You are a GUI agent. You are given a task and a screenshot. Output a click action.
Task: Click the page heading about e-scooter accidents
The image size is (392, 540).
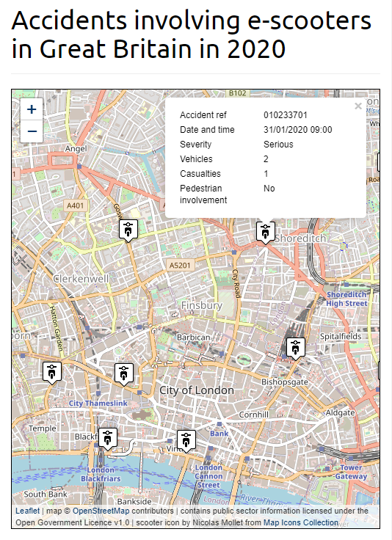click(191, 34)
